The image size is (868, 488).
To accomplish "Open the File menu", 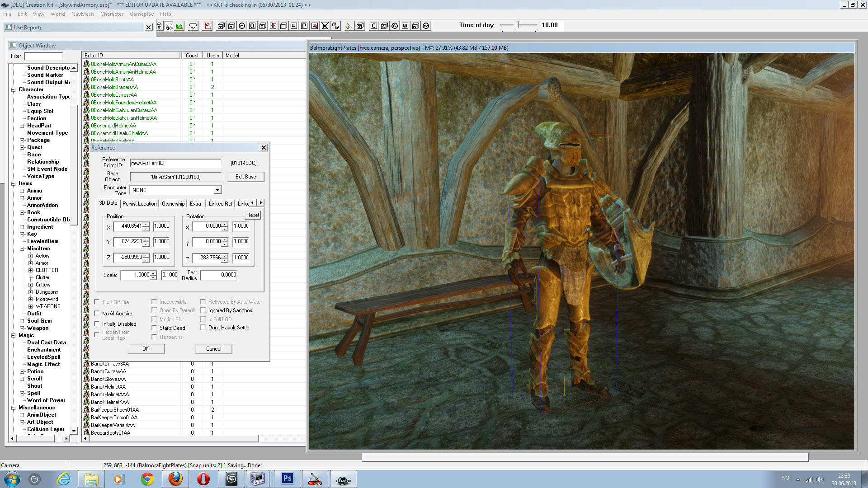I will [x=7, y=14].
